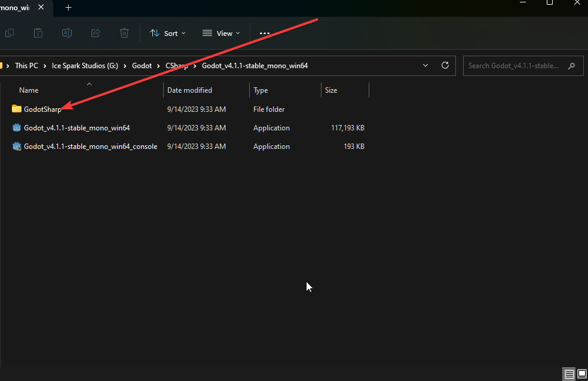Open the Sort dropdown menu

click(x=168, y=33)
